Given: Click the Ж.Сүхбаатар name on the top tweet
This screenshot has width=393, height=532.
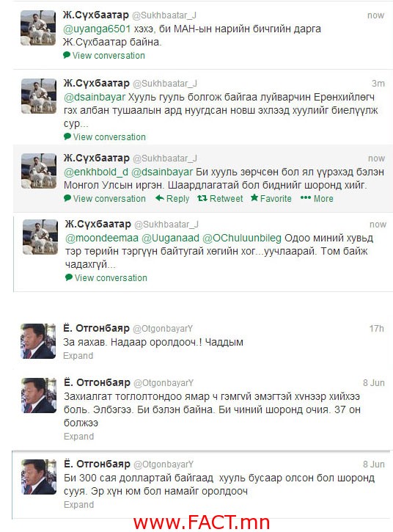Looking at the screenshot, I should click(96, 15).
